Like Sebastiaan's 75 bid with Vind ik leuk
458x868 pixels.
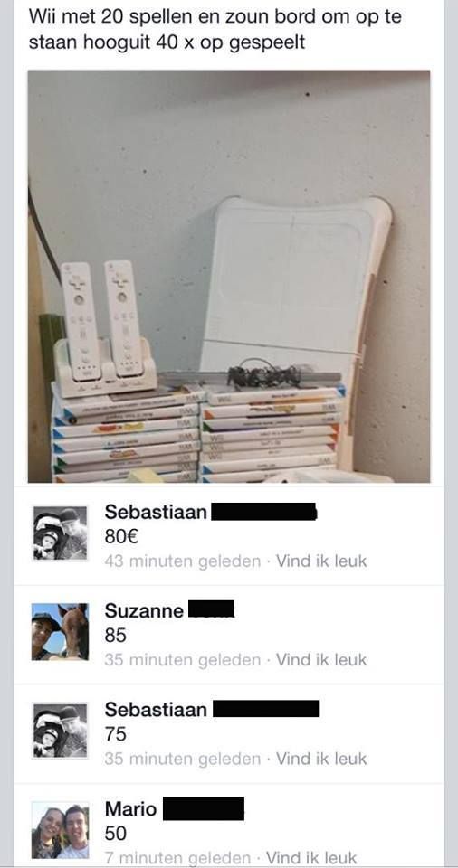tap(321, 759)
